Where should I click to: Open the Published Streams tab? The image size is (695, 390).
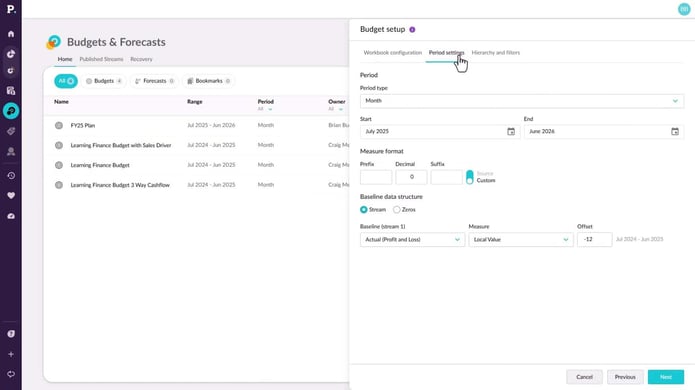pos(102,59)
